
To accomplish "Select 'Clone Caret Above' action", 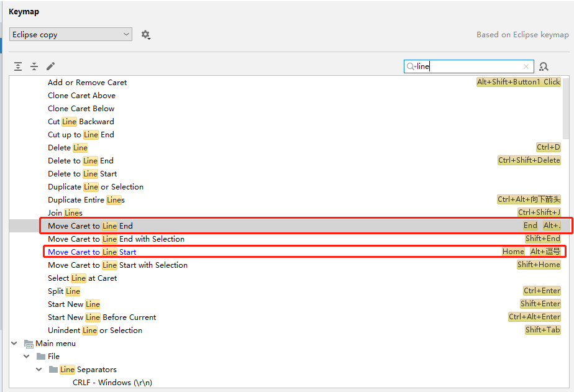I will pyautogui.click(x=81, y=96).
